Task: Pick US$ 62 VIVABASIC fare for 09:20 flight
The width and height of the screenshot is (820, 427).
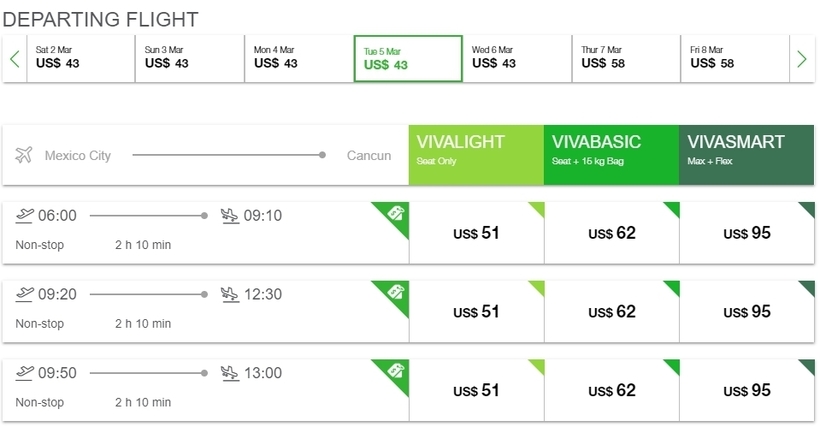Action: click(x=612, y=311)
